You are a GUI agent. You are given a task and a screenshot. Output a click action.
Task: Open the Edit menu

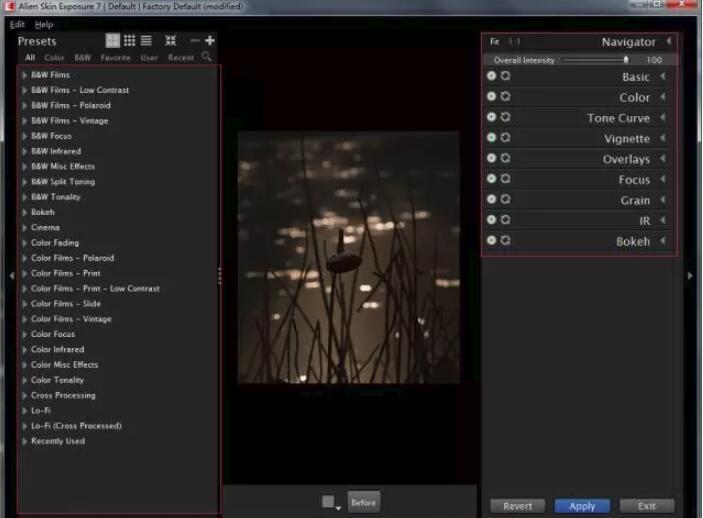point(17,24)
